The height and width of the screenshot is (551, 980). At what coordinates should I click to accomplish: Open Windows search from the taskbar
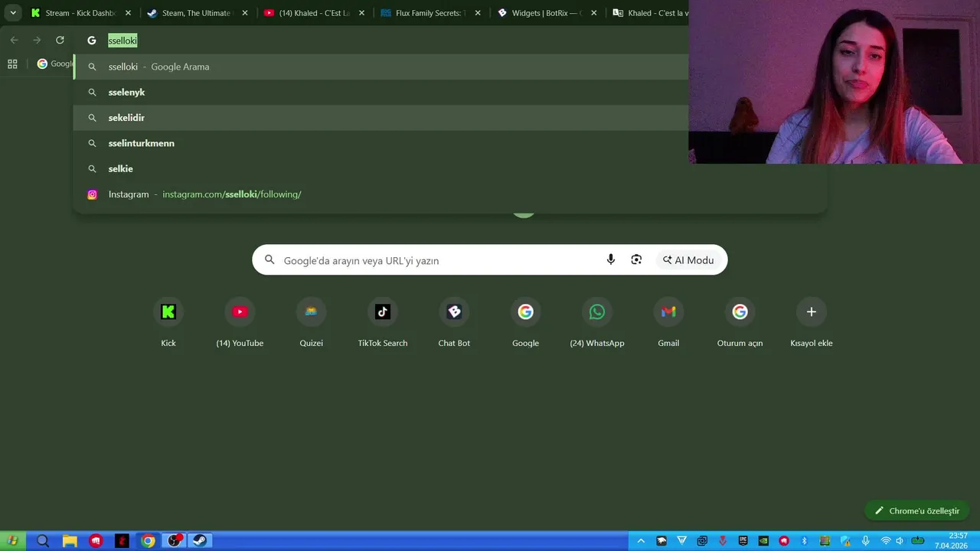[43, 541]
